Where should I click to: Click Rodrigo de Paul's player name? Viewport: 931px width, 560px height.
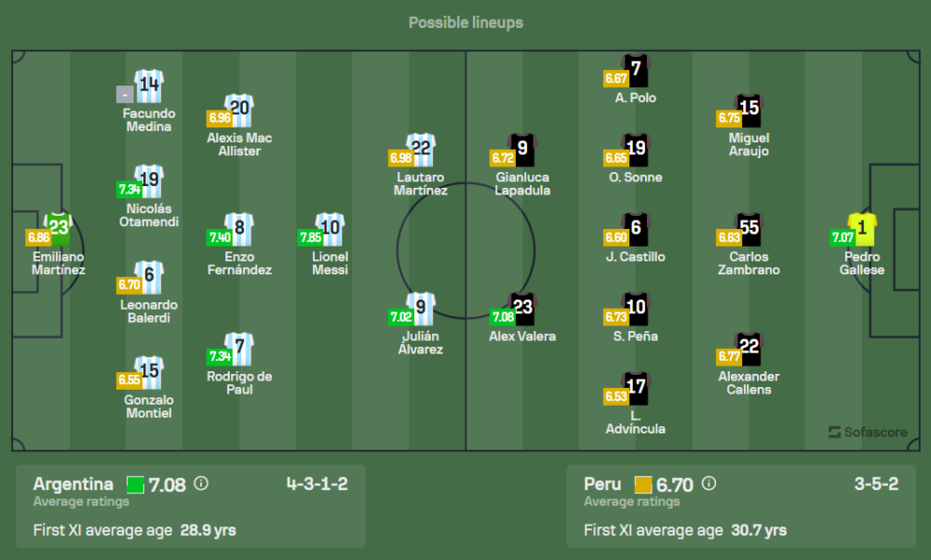point(239,382)
